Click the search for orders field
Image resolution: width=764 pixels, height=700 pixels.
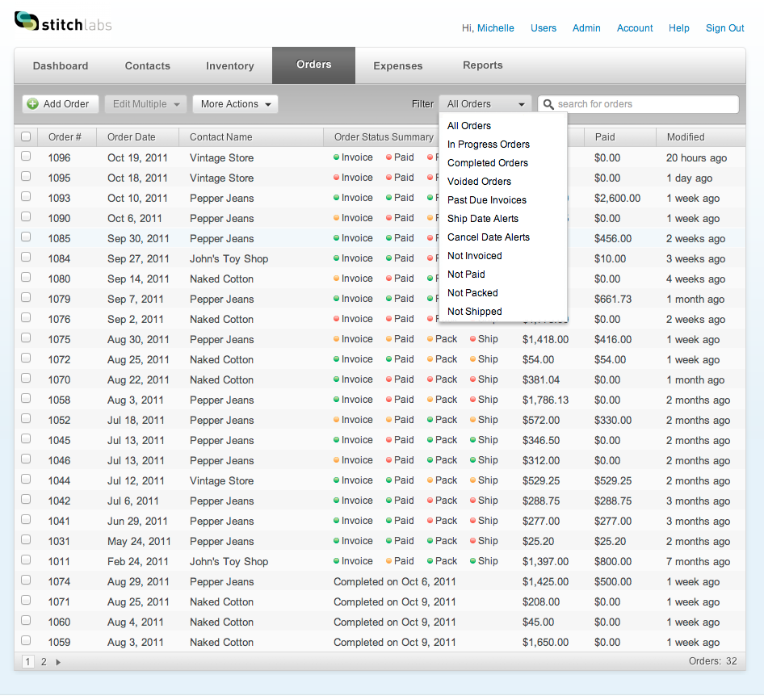pyautogui.click(x=638, y=104)
